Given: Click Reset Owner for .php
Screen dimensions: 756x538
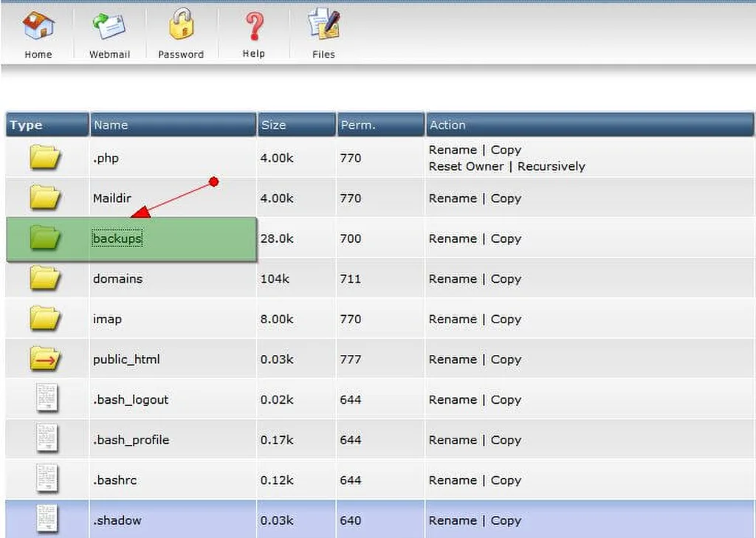Looking at the screenshot, I should (467, 166).
